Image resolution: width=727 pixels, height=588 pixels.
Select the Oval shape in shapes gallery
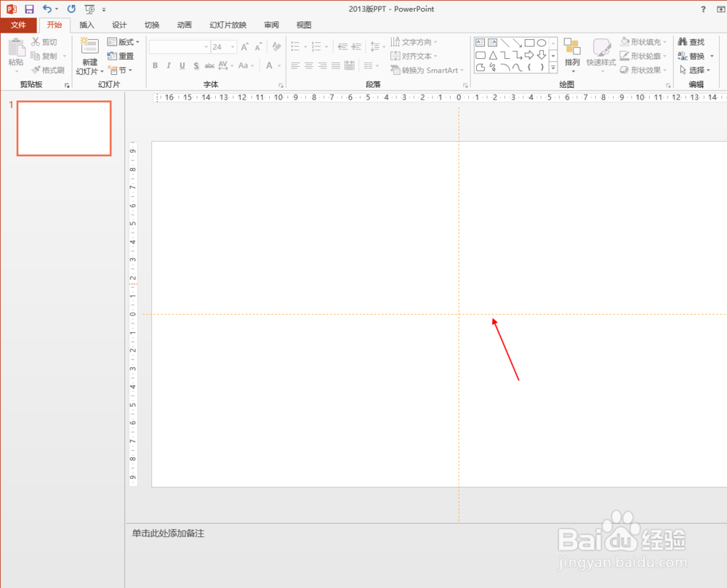tap(541, 43)
